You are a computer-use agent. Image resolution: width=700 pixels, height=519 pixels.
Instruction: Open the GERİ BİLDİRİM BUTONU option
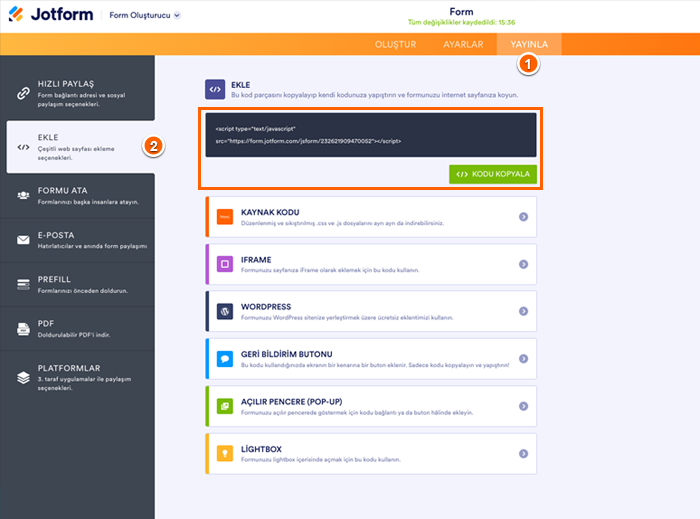pos(371,359)
